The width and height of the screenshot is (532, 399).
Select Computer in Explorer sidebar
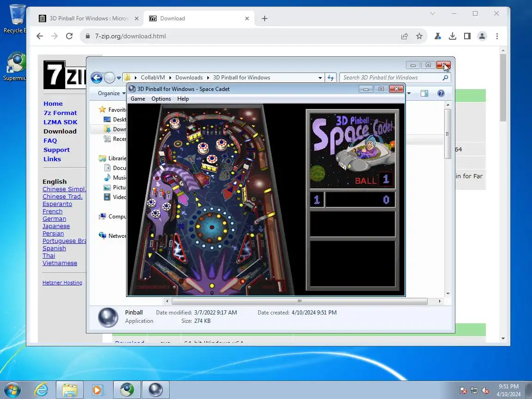(x=112, y=216)
